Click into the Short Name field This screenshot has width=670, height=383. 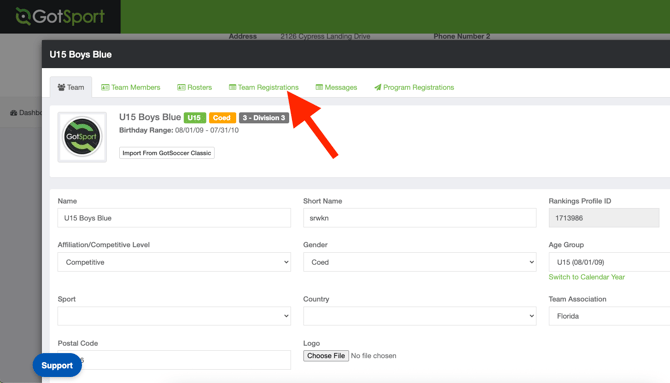tap(420, 218)
